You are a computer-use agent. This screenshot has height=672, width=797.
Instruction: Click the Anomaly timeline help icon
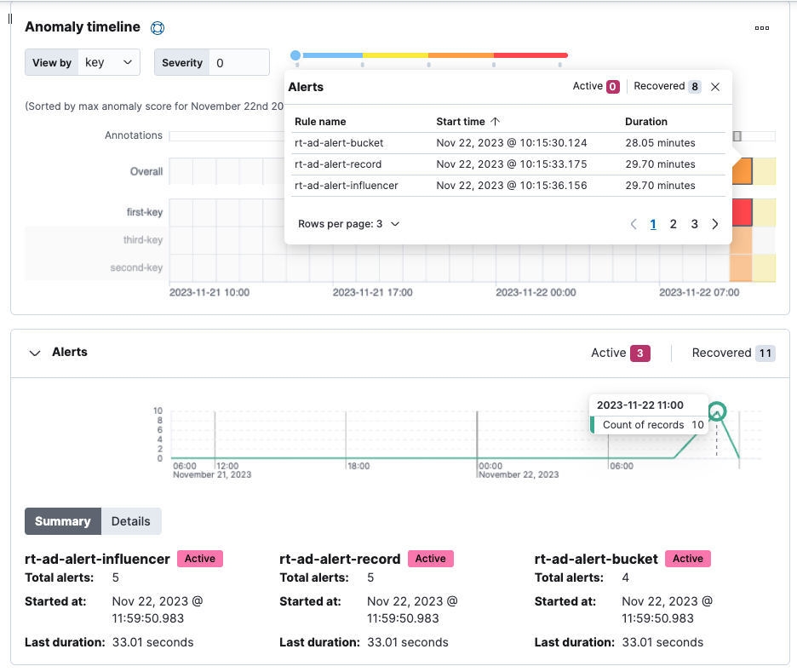pos(157,27)
